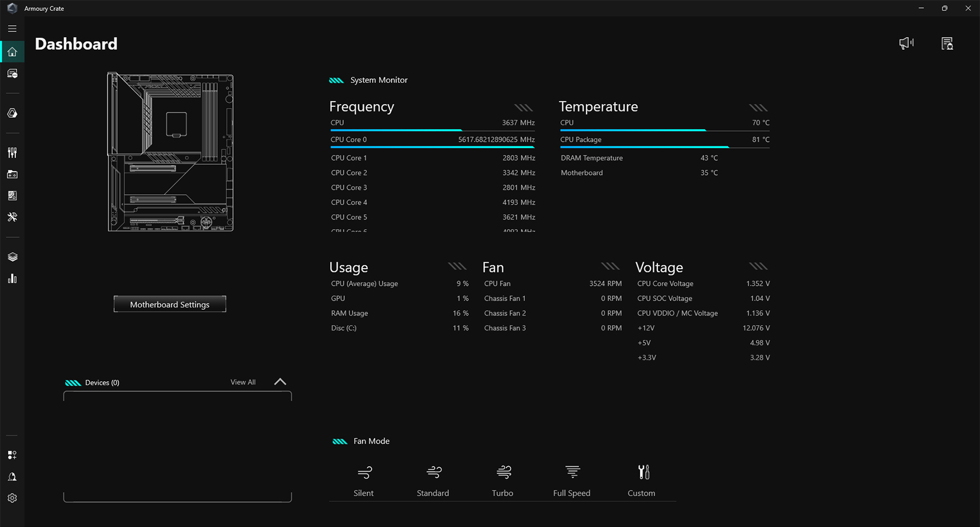Open the document search icon at top right
This screenshot has width=980, height=527.
[x=947, y=43]
